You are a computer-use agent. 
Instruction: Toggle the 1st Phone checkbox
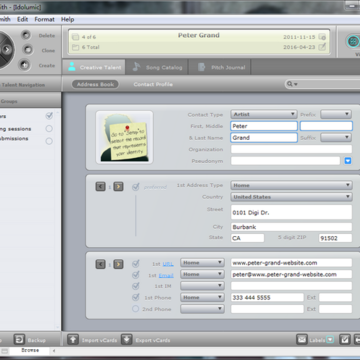[136, 297]
